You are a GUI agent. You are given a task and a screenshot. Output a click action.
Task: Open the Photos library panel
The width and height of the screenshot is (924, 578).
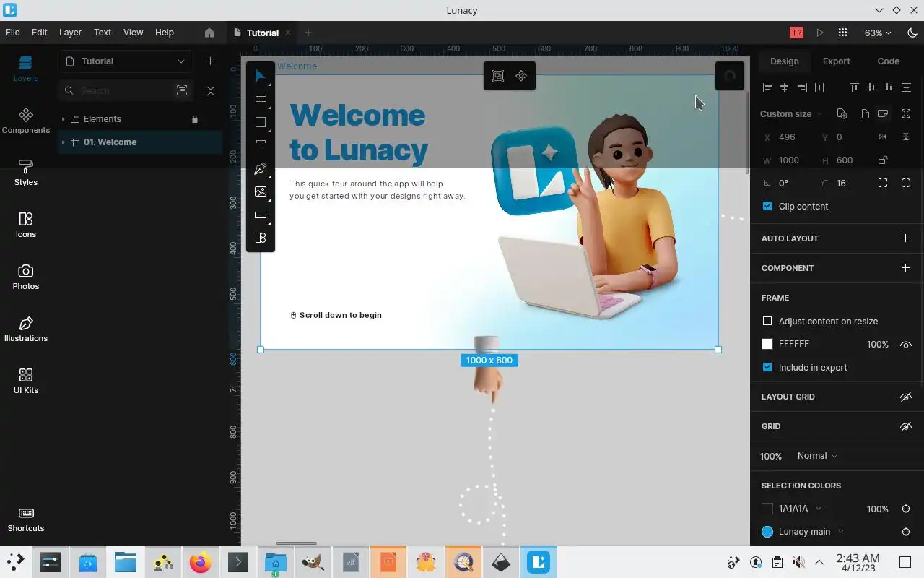point(26,277)
